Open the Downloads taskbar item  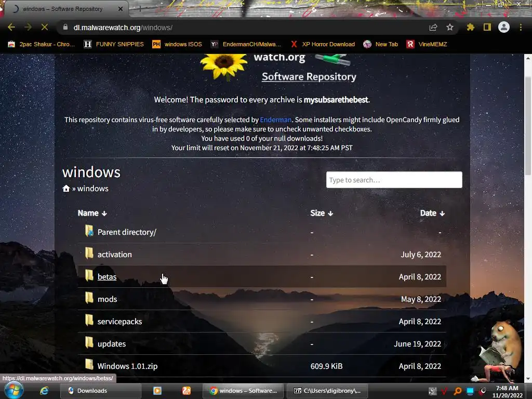101,391
